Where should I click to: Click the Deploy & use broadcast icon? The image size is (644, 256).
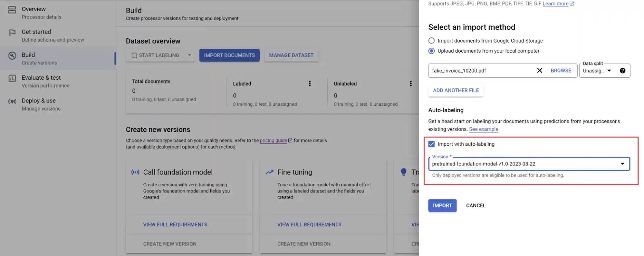(x=12, y=102)
